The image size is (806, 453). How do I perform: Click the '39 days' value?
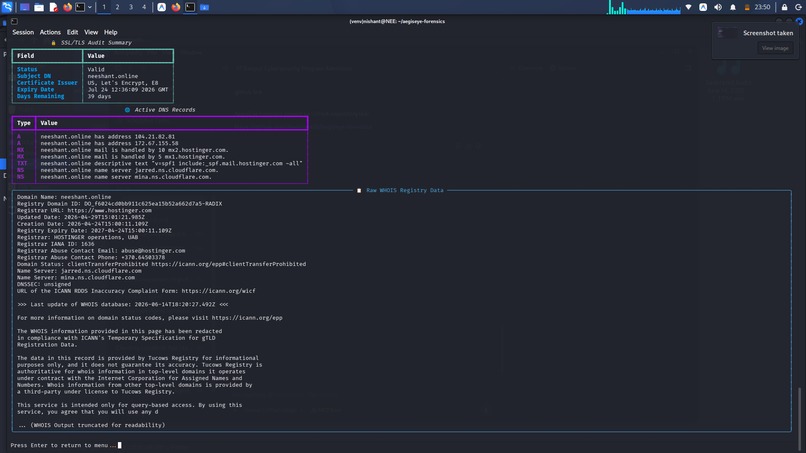point(99,96)
